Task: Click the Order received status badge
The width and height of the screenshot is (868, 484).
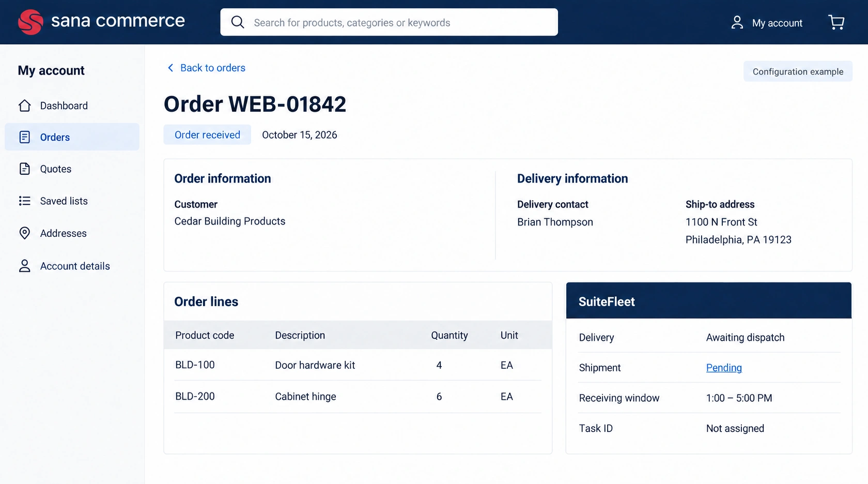Action: [x=207, y=134]
